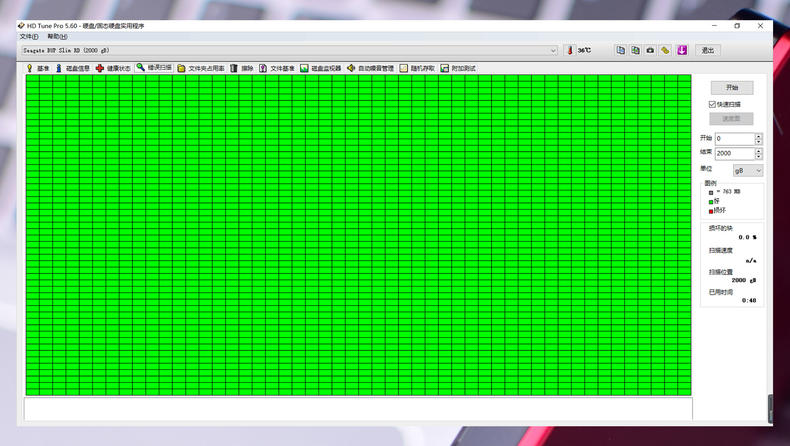Click the camera save screenshot icon
Image resolution: width=790 pixels, height=446 pixels.
[x=650, y=50]
